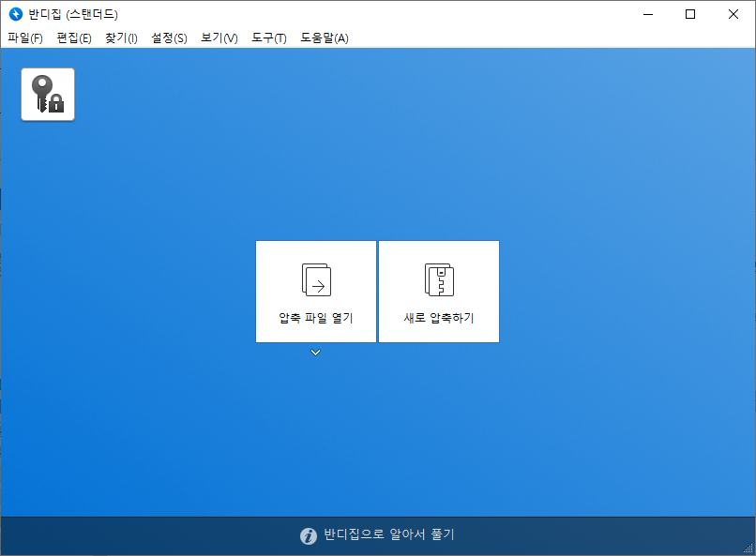756x556 pixels.
Task: Open the 찾기(I) menu
Action: pyautogui.click(x=121, y=38)
